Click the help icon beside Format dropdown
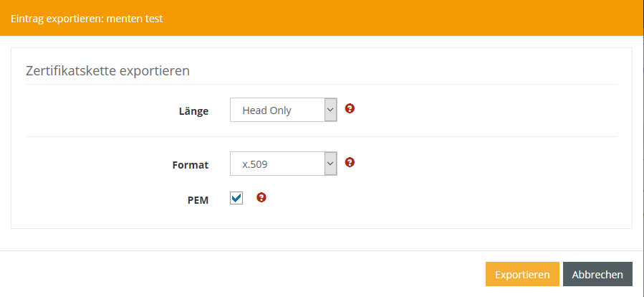This screenshot has width=644, height=297. [350, 162]
